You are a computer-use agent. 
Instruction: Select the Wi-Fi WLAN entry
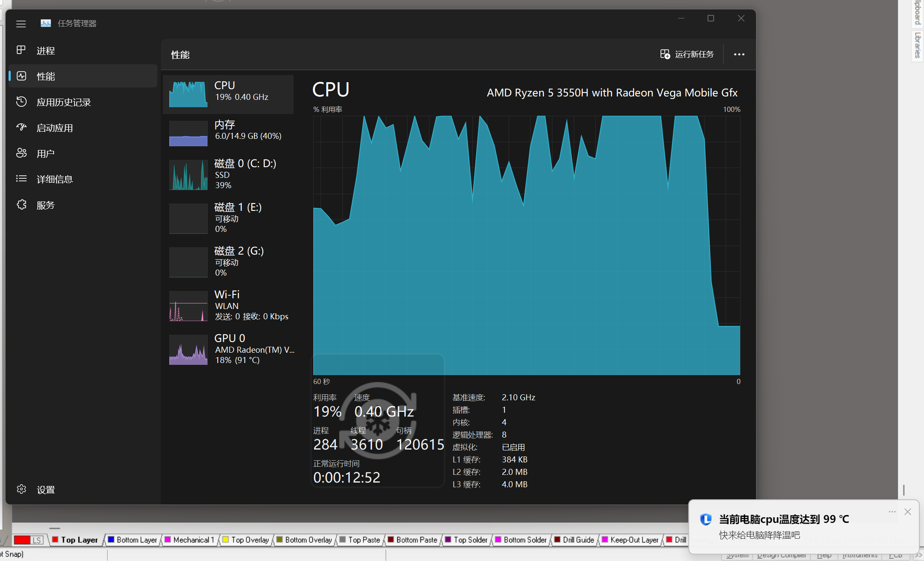pos(228,305)
